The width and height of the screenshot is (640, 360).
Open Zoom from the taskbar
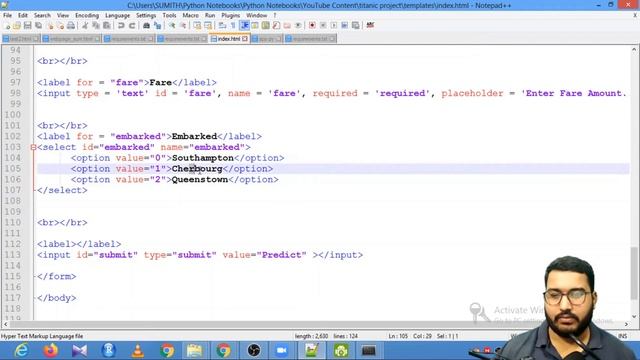pos(282,351)
